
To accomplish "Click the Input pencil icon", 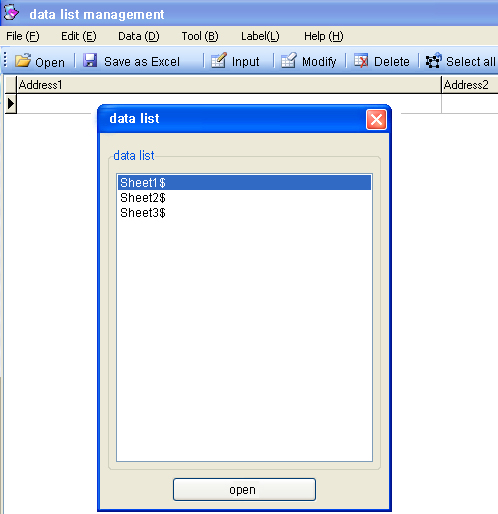I will pos(219,61).
